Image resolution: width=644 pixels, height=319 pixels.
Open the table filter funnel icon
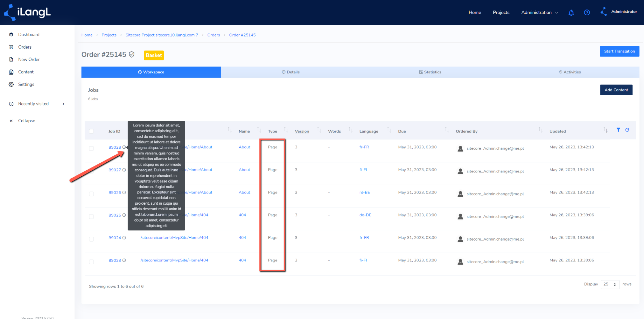pos(618,130)
